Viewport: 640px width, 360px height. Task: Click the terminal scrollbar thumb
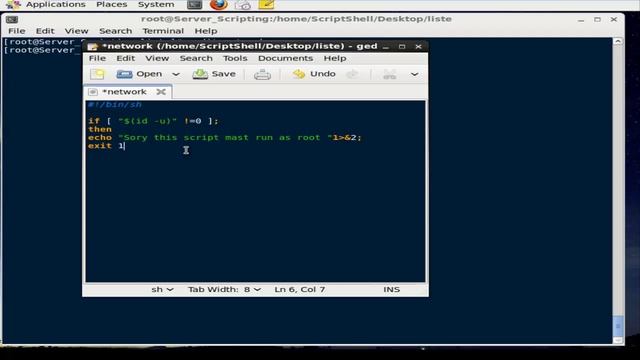[x=618, y=326]
